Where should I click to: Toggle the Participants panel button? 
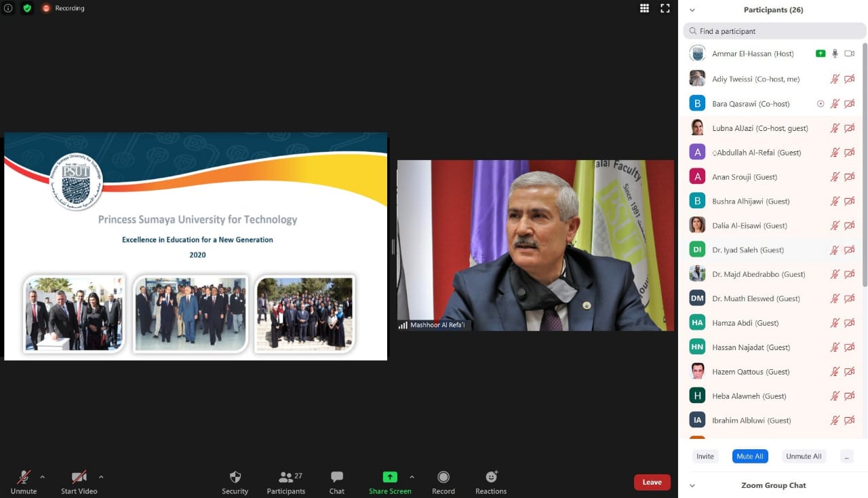click(286, 478)
